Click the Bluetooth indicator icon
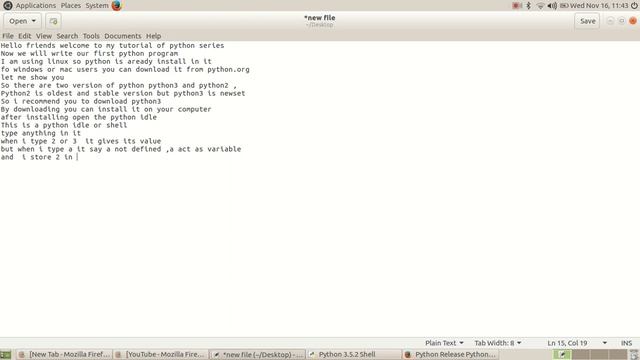640x360 pixels. [529, 5]
